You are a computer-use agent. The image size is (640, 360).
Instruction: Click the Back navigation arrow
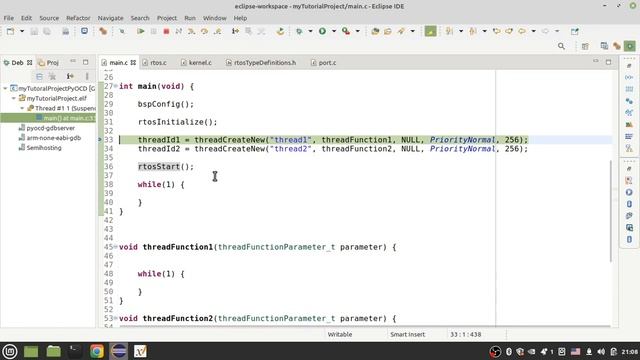click(522, 31)
